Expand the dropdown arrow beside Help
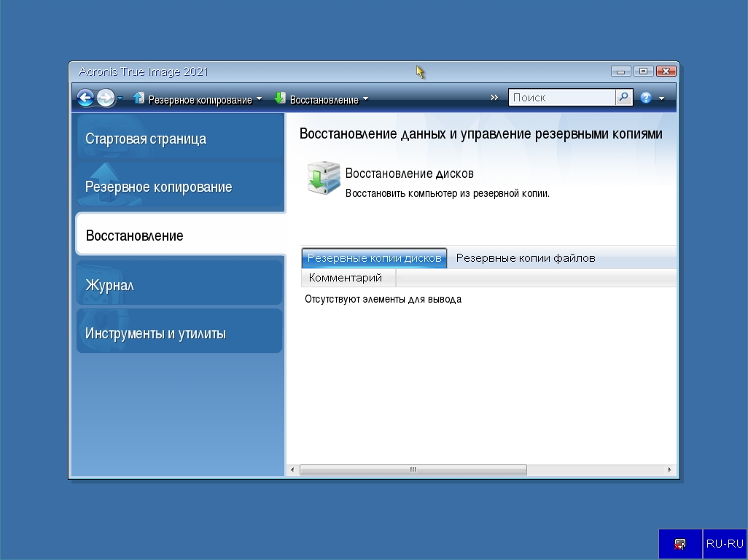748x560 pixels. pos(661,98)
